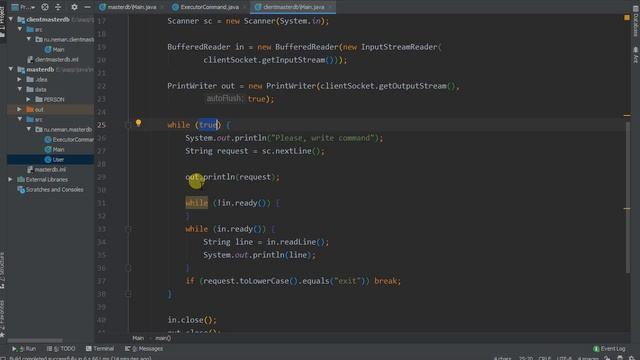Viewport: 640px width, 360px height.
Task: Switch to masterdb/Main.java tab
Action: coord(131,7)
